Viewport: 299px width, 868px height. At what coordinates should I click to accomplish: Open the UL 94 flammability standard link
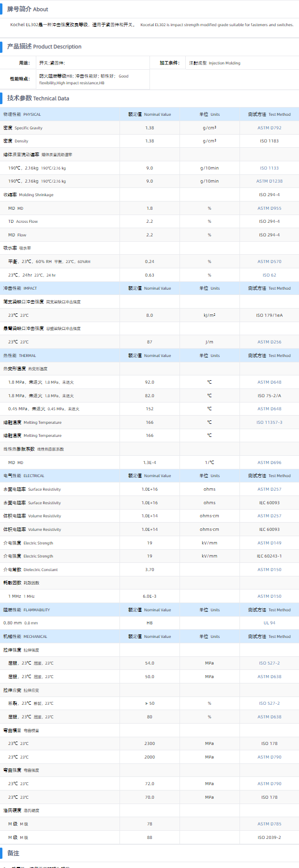269,623
